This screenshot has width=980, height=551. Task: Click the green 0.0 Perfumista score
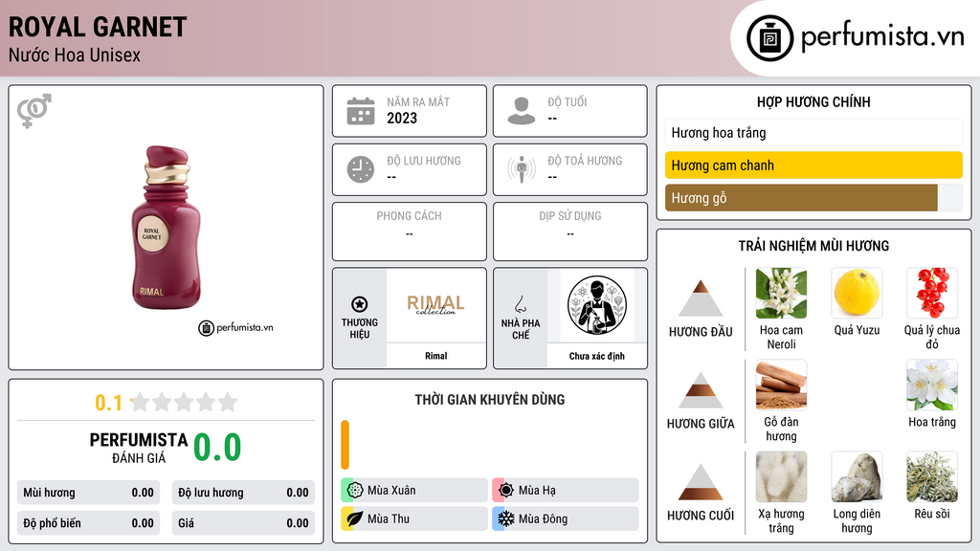[x=217, y=448]
